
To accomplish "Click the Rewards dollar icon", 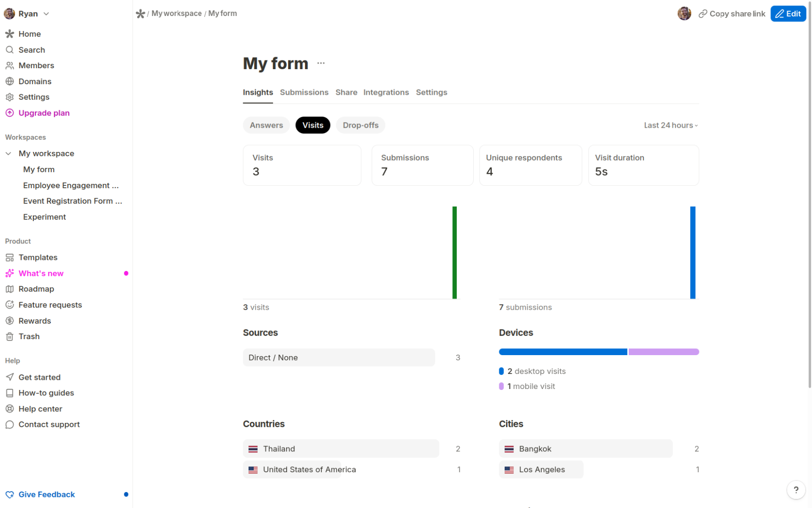I will [x=10, y=321].
